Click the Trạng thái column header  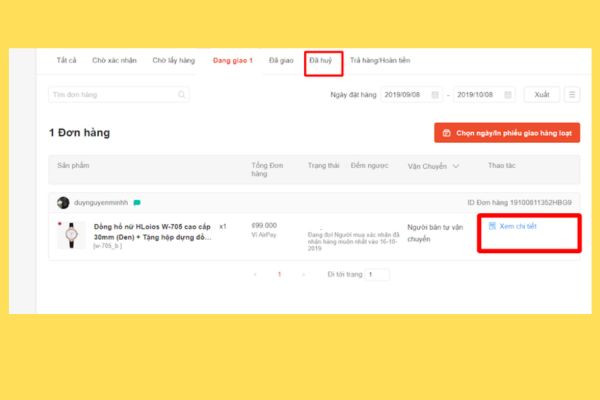[x=323, y=165]
